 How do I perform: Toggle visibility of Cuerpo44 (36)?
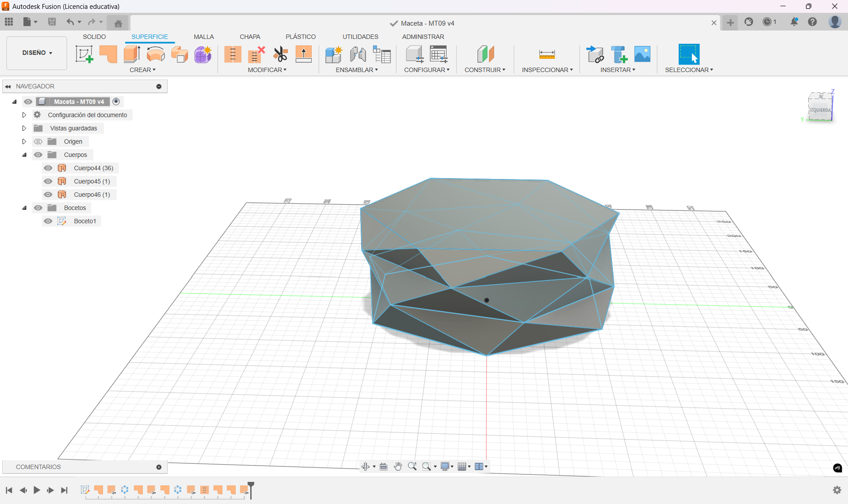[48, 168]
